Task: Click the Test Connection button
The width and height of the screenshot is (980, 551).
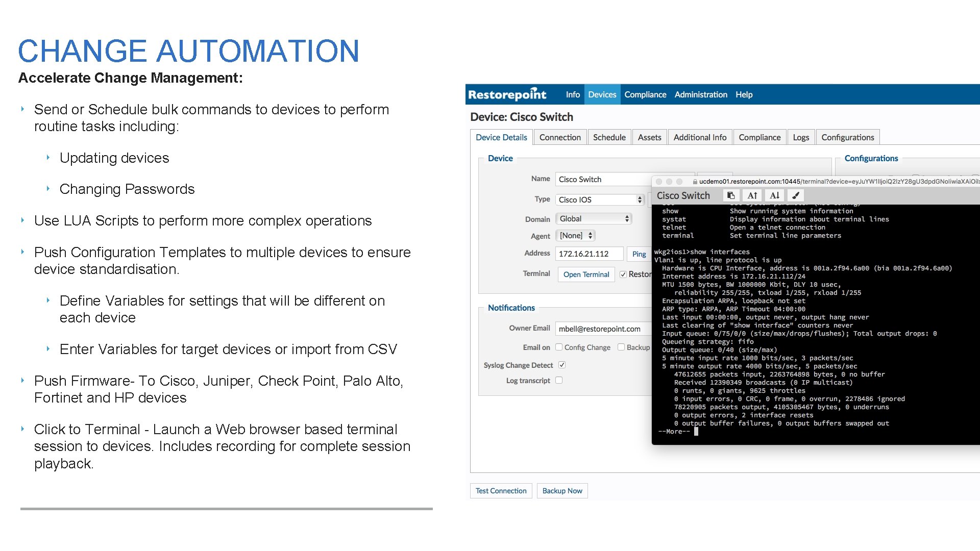Action: (501, 491)
